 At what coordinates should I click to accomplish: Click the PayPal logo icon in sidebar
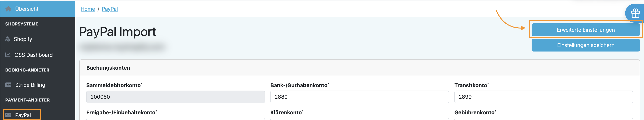coord(8,115)
